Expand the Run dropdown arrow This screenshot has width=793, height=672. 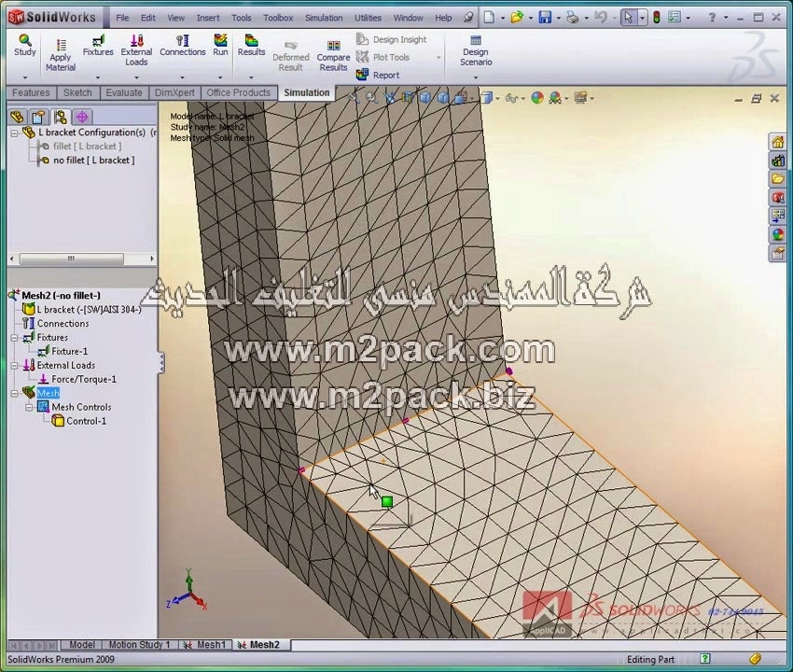click(x=220, y=77)
